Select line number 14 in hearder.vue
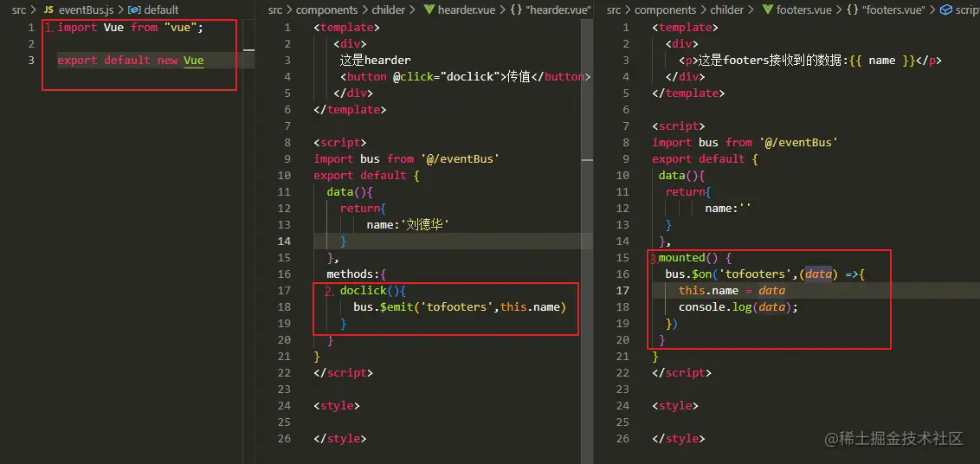 (284, 241)
